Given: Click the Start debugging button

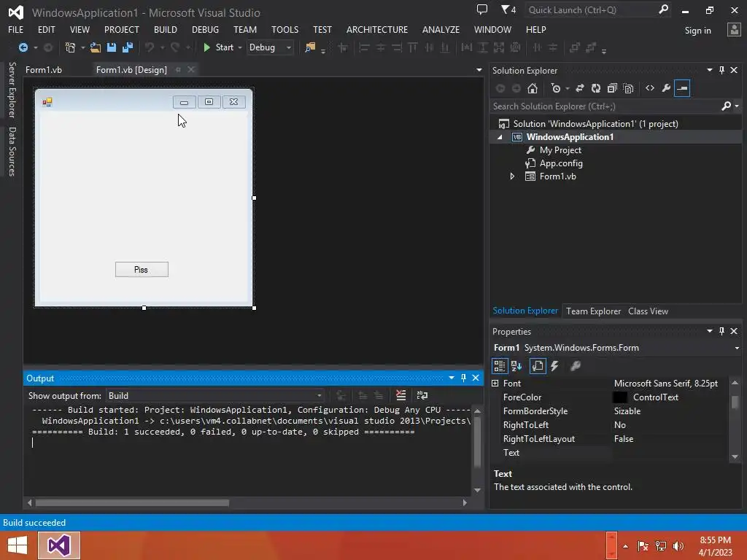Looking at the screenshot, I should pyautogui.click(x=219, y=47).
